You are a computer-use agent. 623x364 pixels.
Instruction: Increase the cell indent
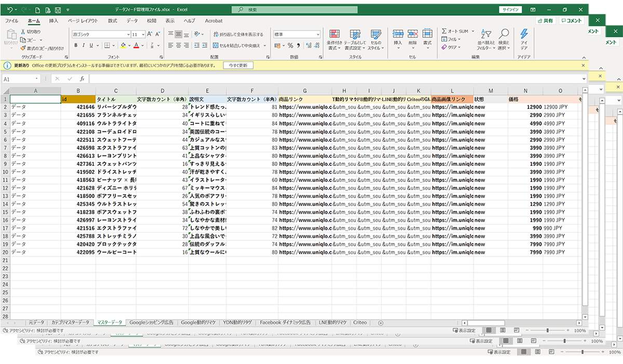click(x=205, y=45)
